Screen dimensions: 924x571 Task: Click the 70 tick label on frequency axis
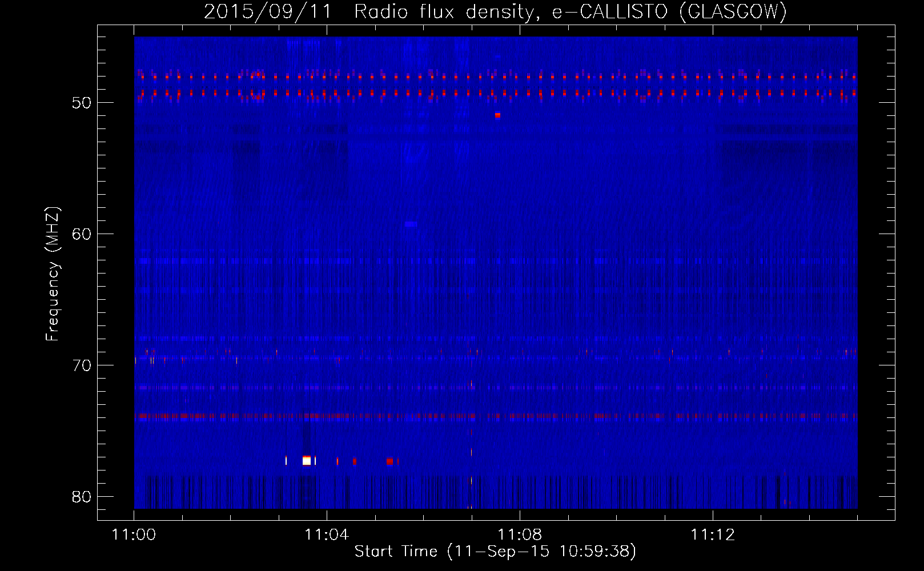(x=82, y=365)
